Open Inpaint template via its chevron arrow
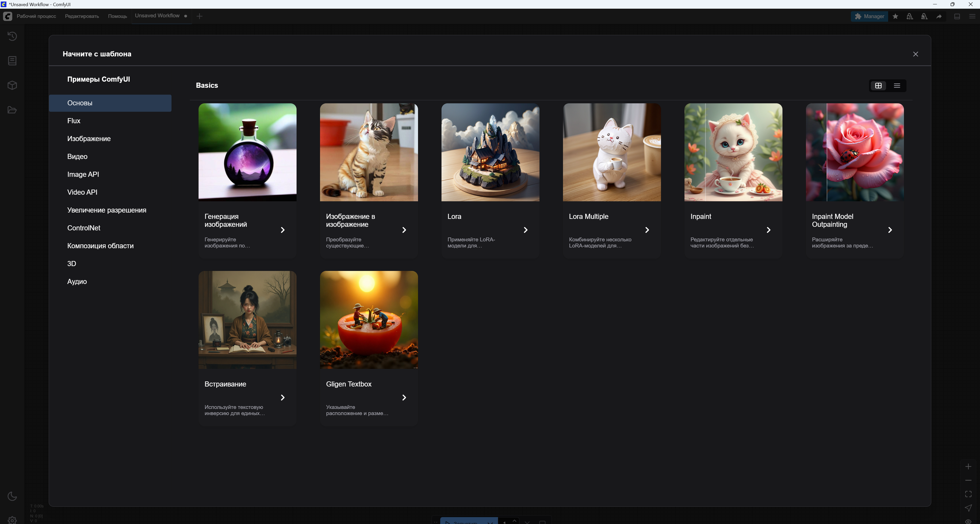The height and width of the screenshot is (524, 980). [x=768, y=230]
